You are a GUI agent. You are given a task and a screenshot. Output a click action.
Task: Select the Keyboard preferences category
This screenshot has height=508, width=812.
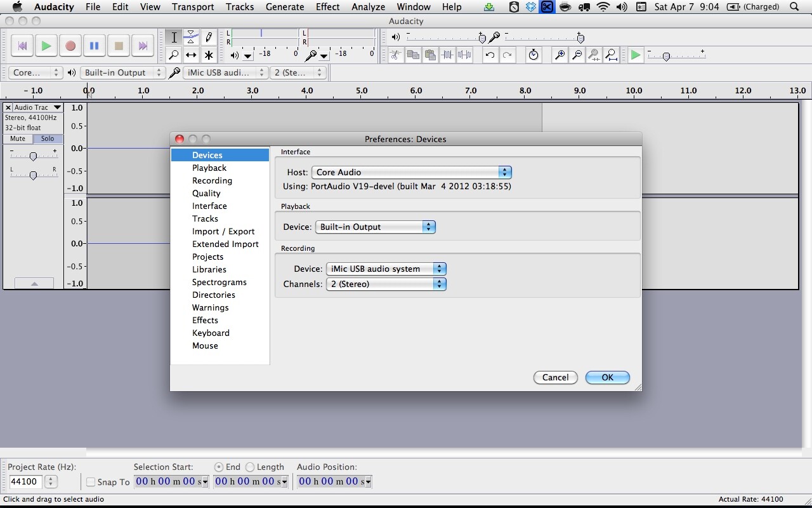point(211,333)
